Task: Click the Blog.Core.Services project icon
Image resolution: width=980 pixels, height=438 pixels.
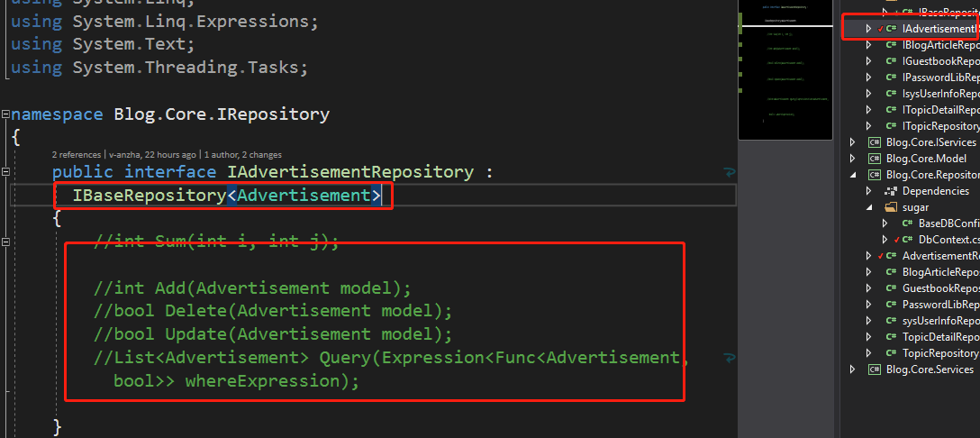Action: 874,370
